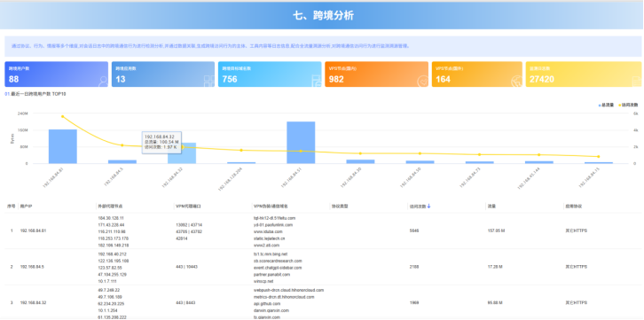The height and width of the screenshot is (320, 644).
Task: Click the 流量 column header
Action: click(491, 207)
